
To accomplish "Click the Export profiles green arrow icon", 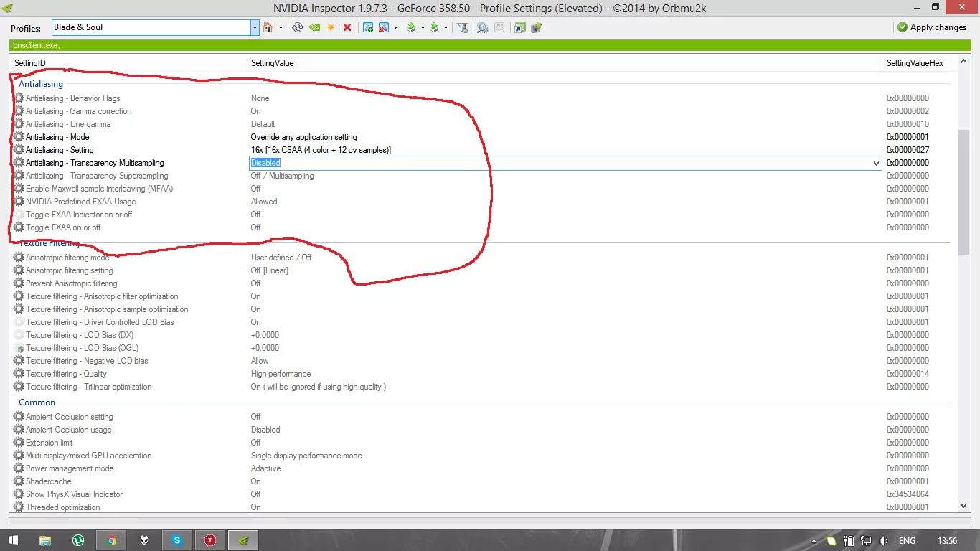I will pos(411,27).
